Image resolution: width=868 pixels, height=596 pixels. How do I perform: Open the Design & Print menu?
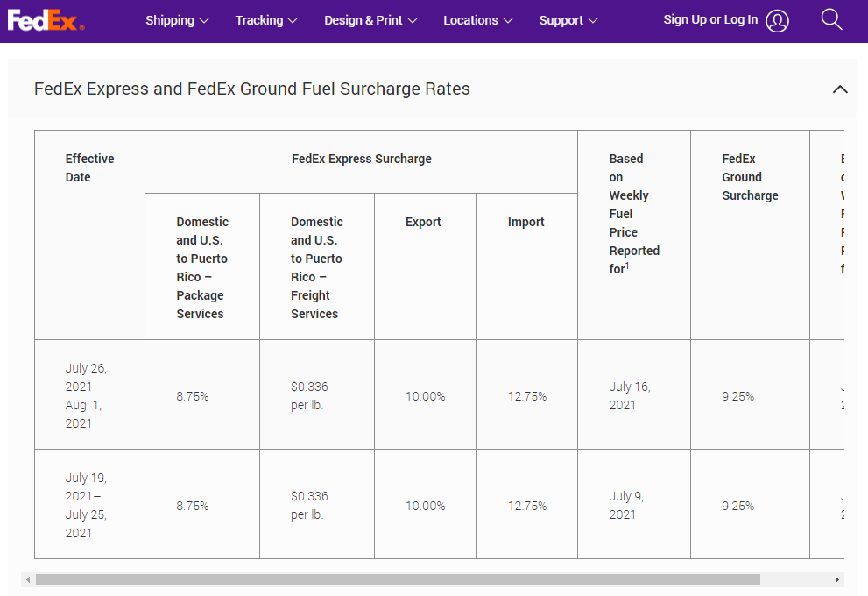(370, 20)
